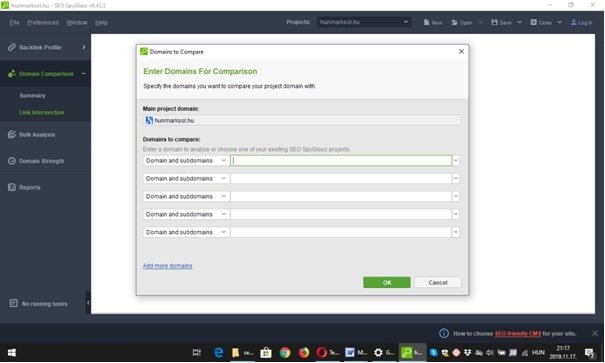Open the Window menu
Image resolution: width=605 pixels, height=363 pixels.
click(x=77, y=22)
